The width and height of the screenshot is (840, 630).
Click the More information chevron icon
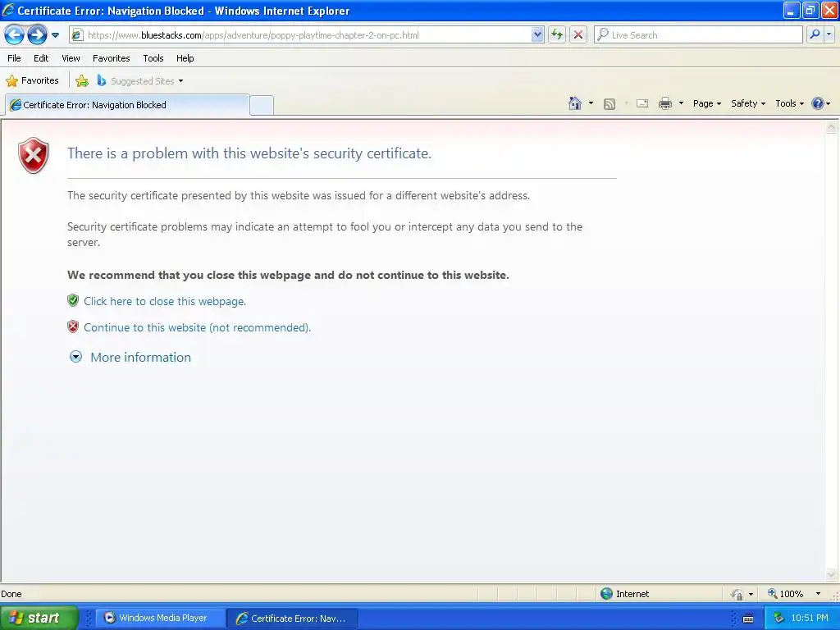[x=76, y=357]
